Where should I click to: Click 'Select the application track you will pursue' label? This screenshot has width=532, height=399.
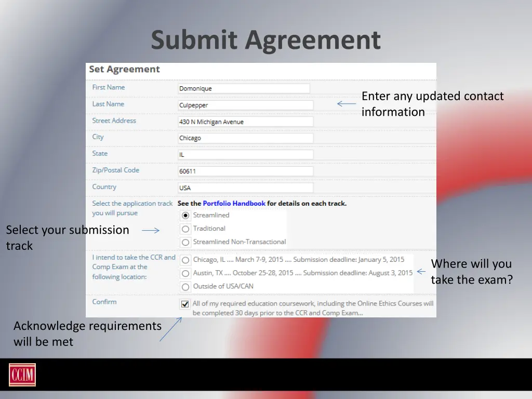132,208
